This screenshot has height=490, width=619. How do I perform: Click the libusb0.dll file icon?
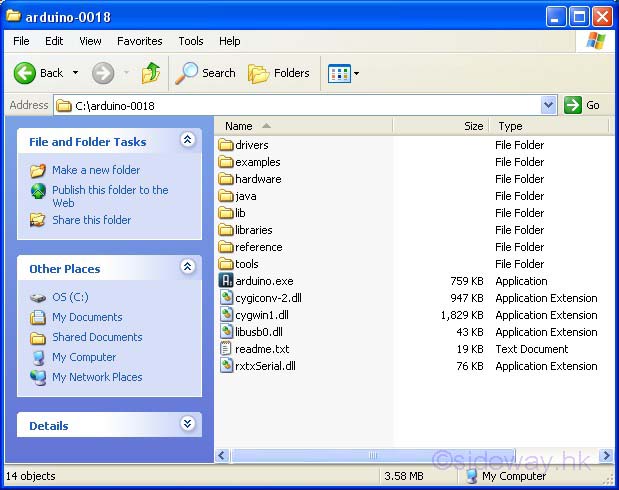click(x=226, y=332)
